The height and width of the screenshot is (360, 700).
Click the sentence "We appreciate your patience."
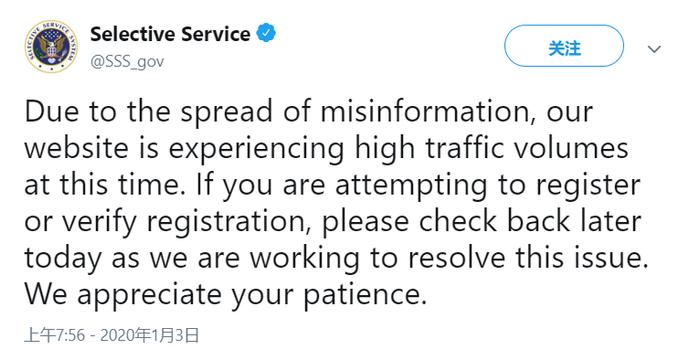(225, 295)
